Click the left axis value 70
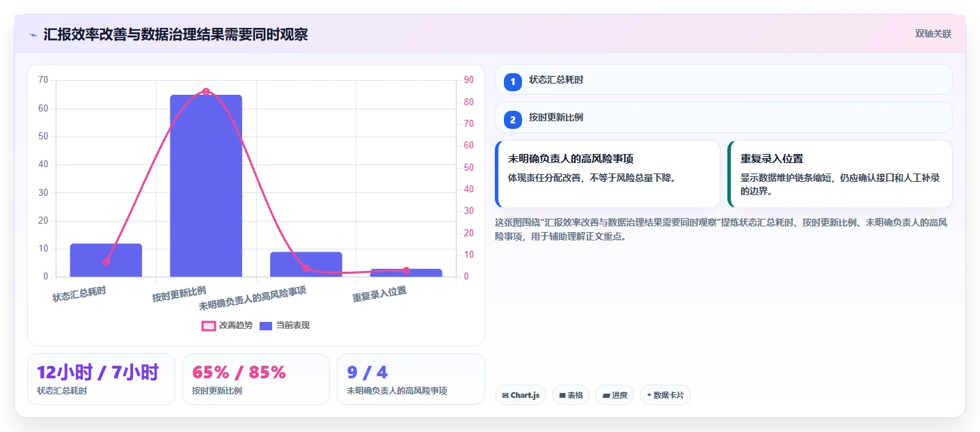 (43, 80)
